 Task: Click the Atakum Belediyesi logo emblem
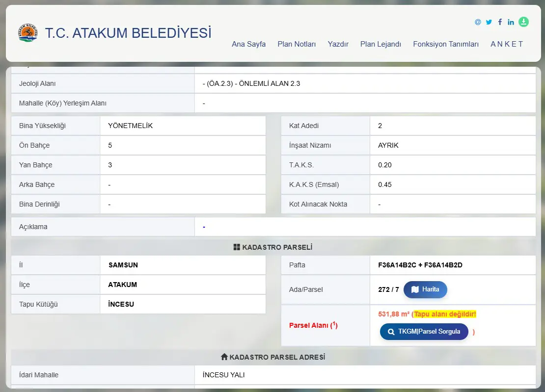28,33
